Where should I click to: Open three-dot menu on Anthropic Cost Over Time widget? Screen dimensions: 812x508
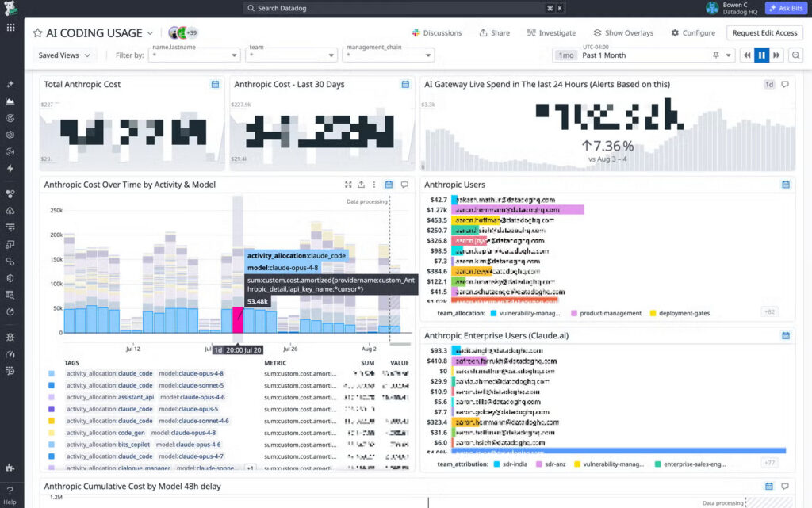coord(374,185)
